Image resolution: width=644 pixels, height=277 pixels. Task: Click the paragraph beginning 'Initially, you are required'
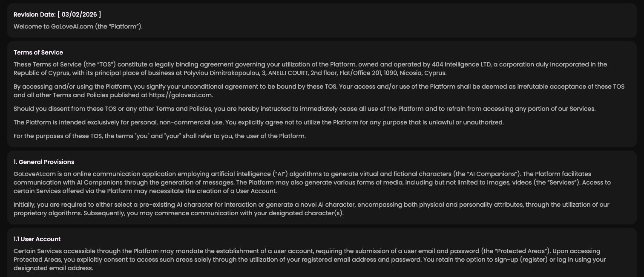tap(311, 209)
